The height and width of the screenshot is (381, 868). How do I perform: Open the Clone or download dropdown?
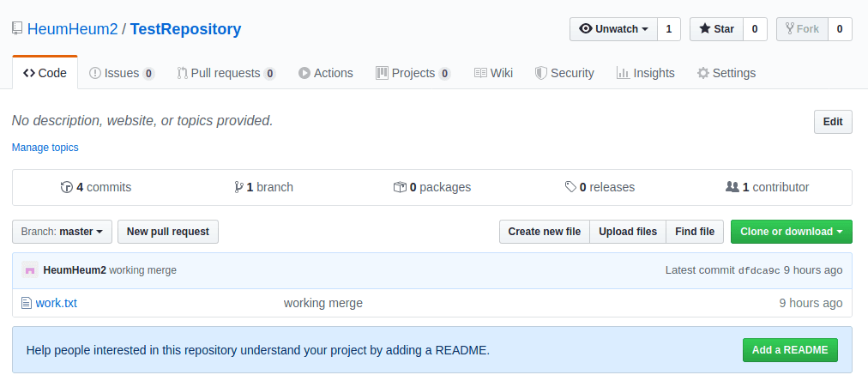[791, 232]
